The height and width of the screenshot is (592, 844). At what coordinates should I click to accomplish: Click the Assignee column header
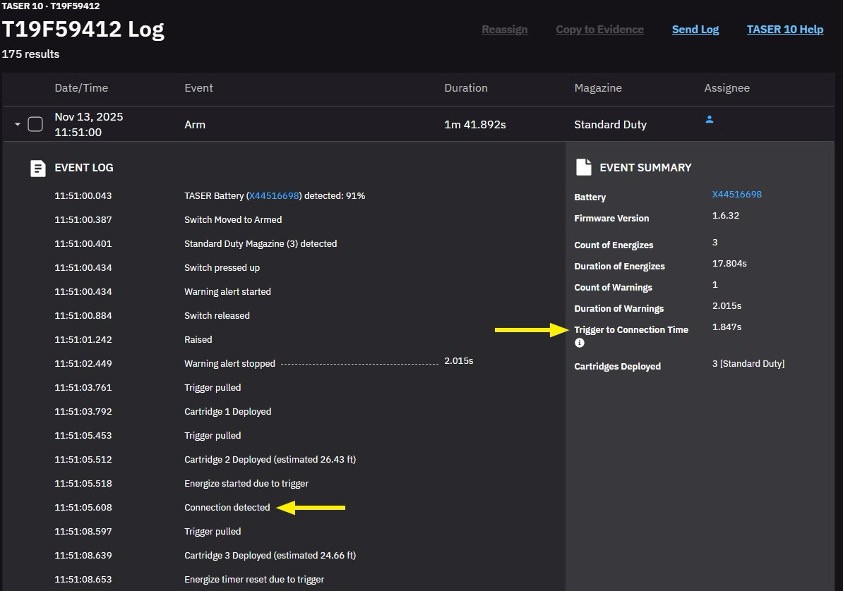tap(726, 88)
